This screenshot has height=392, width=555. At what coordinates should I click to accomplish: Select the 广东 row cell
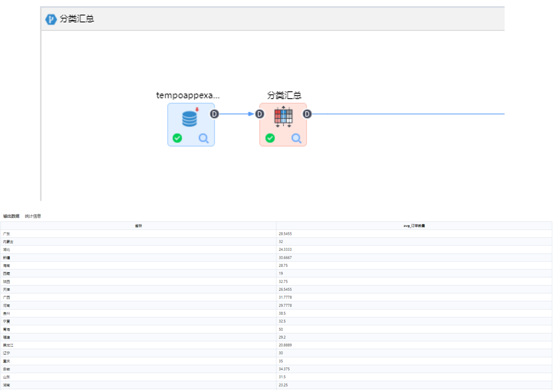pyautogui.click(x=6, y=234)
